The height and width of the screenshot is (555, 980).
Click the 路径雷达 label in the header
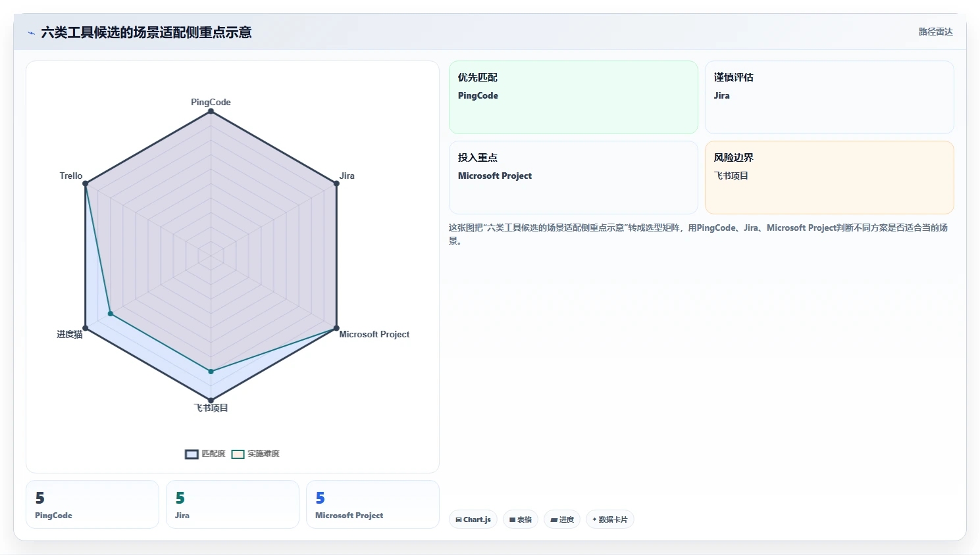[935, 32]
